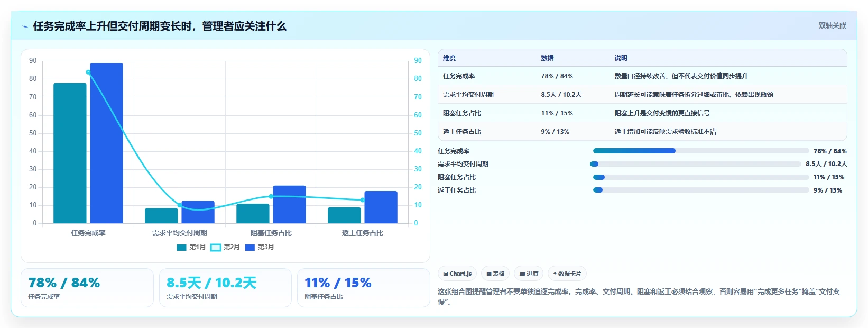Select the Chart.js chip
This screenshot has width=868, height=328.
pyautogui.click(x=457, y=274)
